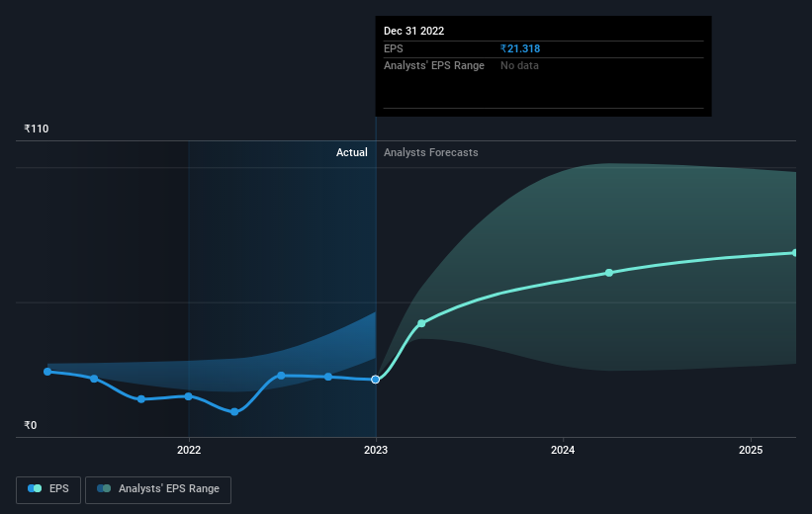
Task: Click the lowest EPS data point in 2022
Action: (x=234, y=412)
